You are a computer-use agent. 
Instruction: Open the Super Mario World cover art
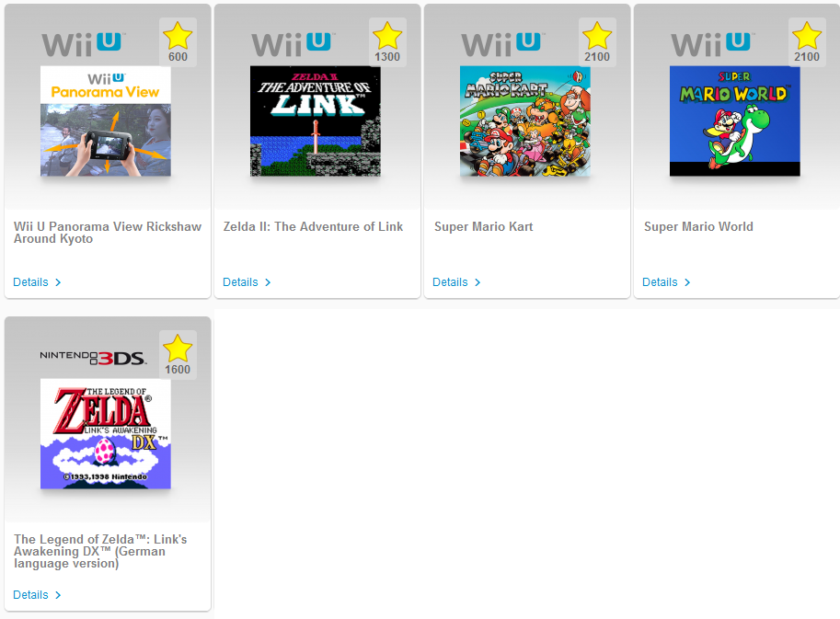pos(735,121)
